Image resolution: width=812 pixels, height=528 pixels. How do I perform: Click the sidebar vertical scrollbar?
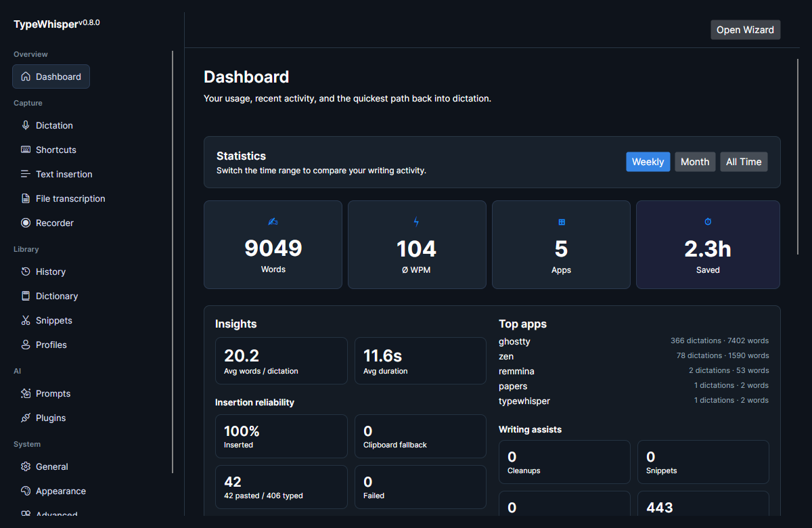(x=173, y=262)
